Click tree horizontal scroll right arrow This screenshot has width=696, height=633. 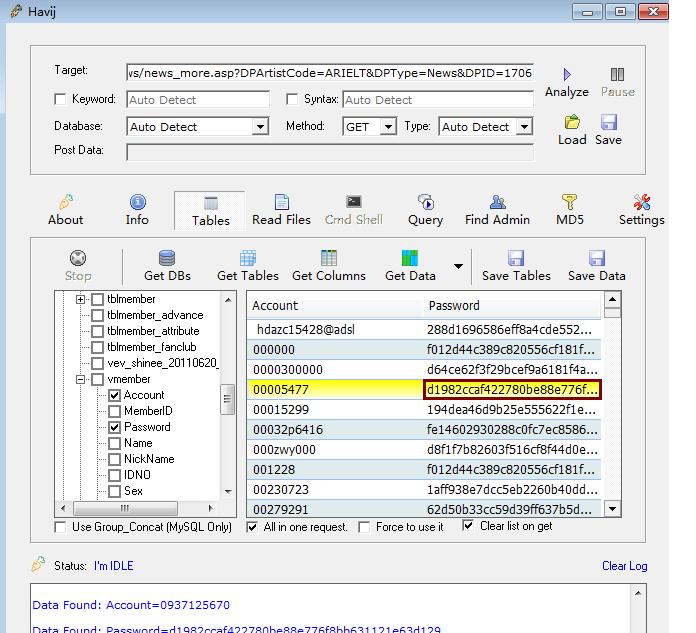210,508
